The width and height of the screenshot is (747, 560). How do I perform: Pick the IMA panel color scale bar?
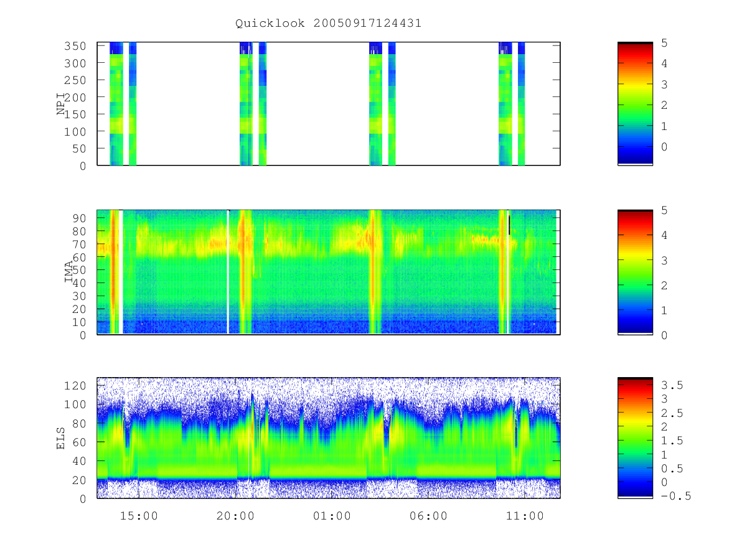click(x=635, y=272)
